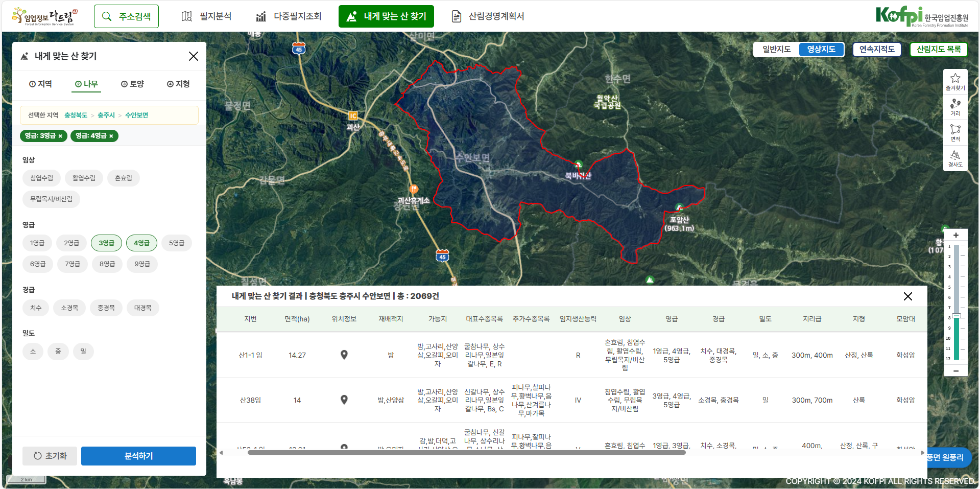Click the 즐겨찾기 star icon
Image resolution: width=980 pixels, height=489 pixels.
tap(955, 81)
